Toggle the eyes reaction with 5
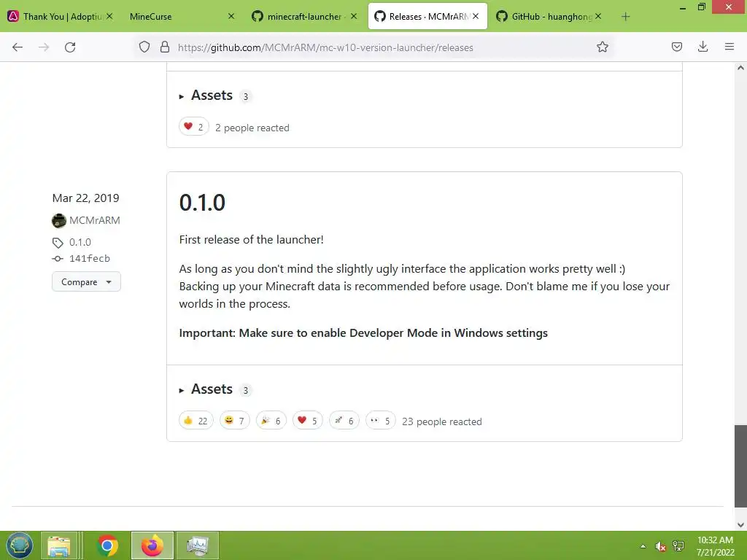The height and width of the screenshot is (560, 747). (380, 421)
